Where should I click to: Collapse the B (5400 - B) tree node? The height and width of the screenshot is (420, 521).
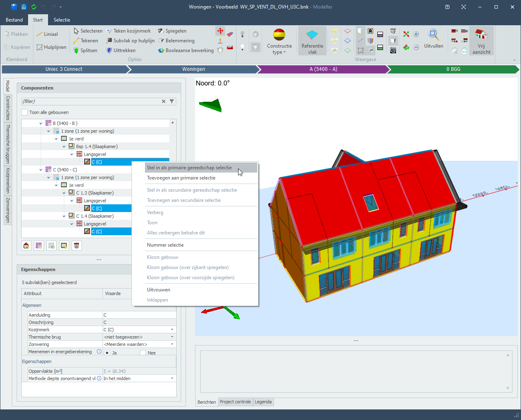point(41,123)
